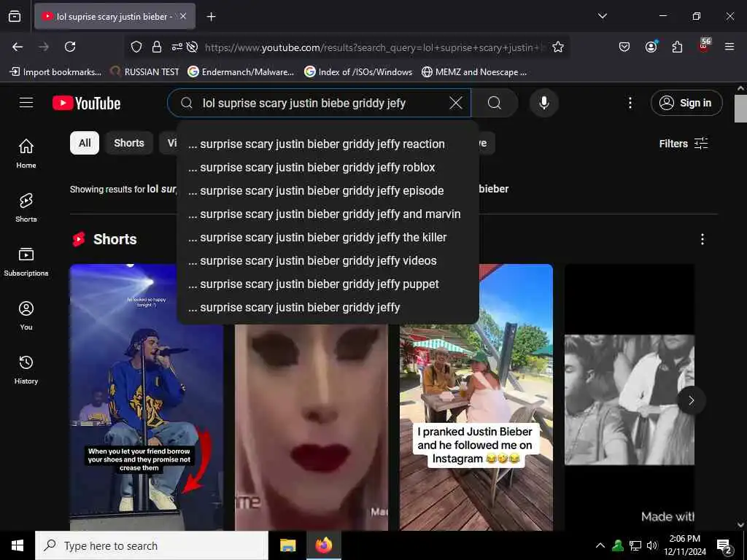747x560 pixels.
Task: Go back with the browser back arrow
Action: click(x=18, y=47)
